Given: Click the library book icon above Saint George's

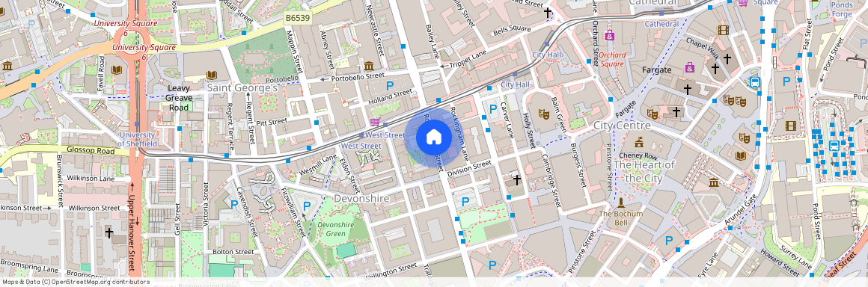Looking at the screenshot, I should 211,75.
